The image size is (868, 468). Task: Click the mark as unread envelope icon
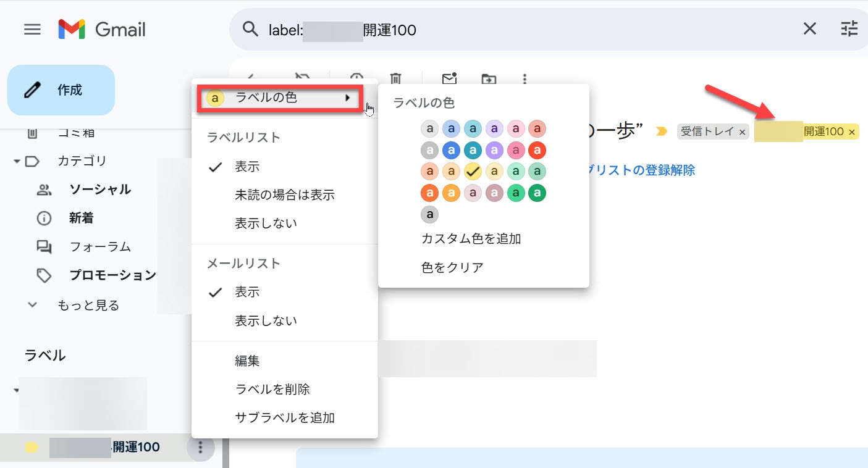(x=449, y=78)
